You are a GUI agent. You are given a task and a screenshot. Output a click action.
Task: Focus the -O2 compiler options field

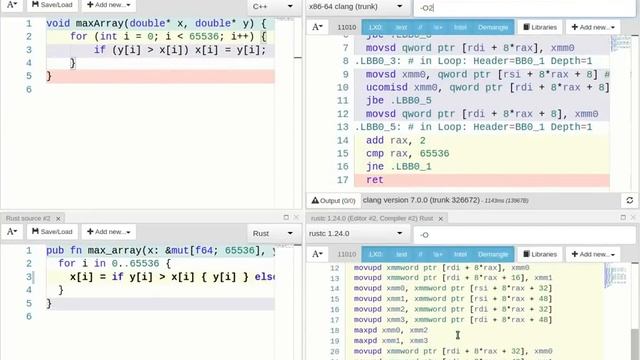tap(524, 7)
